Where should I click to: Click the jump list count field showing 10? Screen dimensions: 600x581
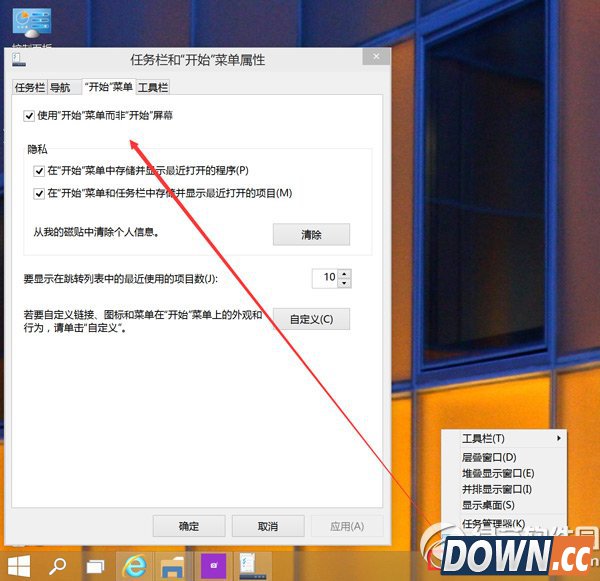[326, 278]
